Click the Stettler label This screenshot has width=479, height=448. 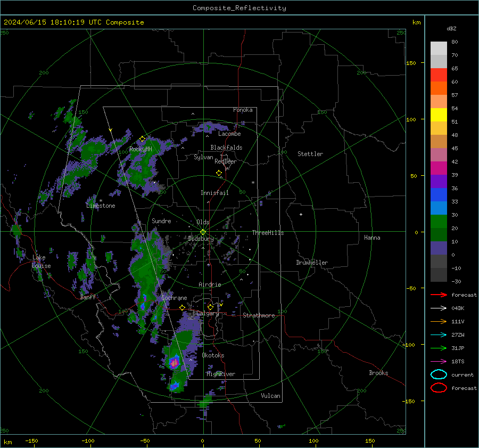click(x=310, y=154)
